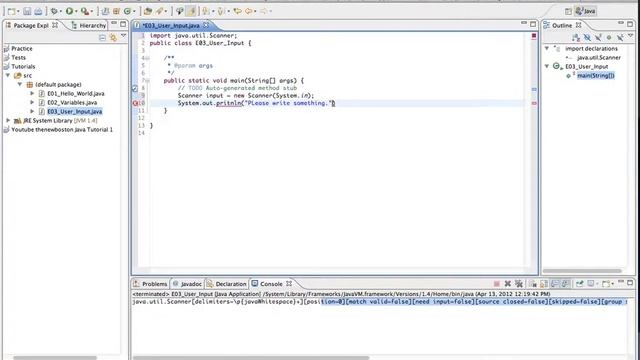
Task: Select the E03_User_Input.java editor tab
Action: coord(172,25)
